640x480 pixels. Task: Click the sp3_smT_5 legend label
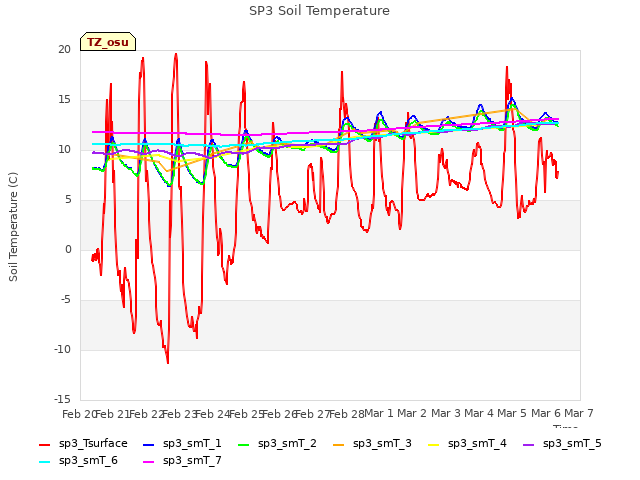[x=572, y=443]
